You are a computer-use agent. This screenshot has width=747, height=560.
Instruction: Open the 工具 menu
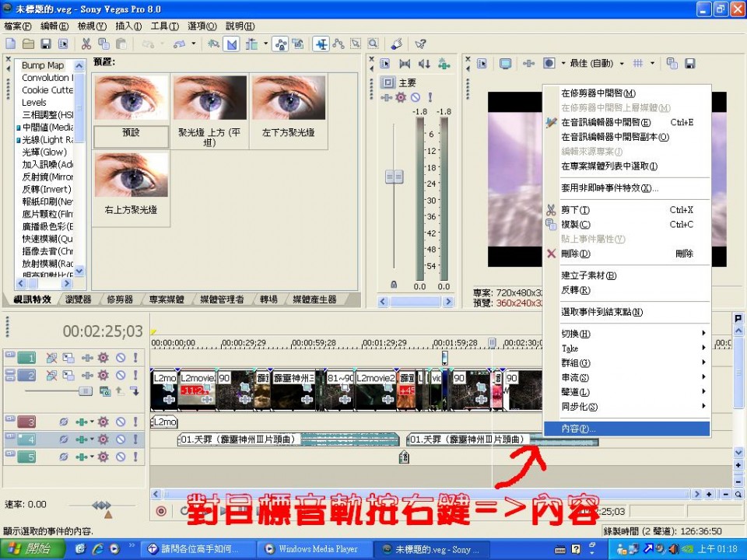click(x=165, y=26)
